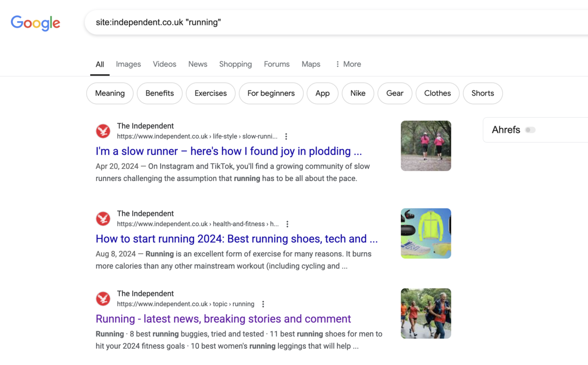Click The Independent favicon on slow runner result
This screenshot has height=365, width=588.
coord(103,131)
